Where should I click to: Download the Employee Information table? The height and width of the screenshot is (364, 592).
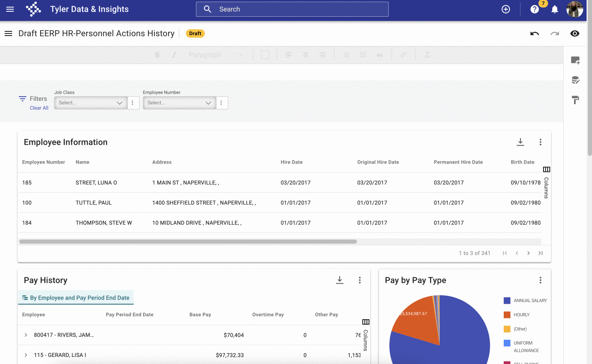[520, 142]
